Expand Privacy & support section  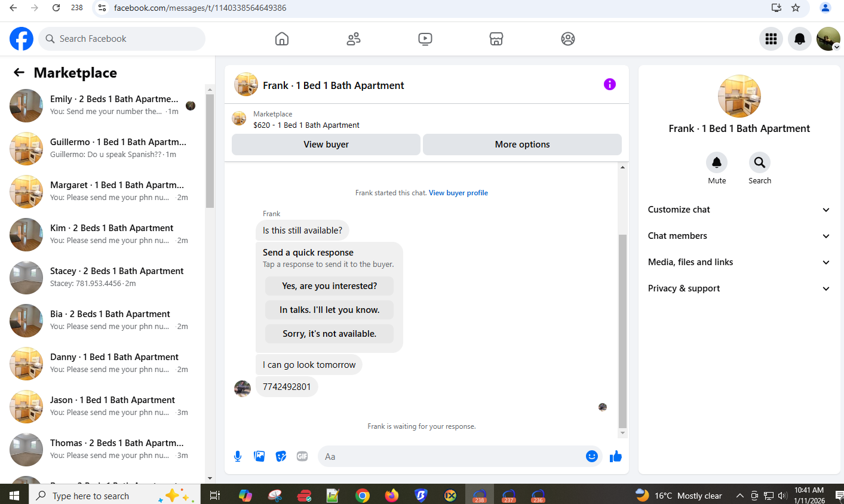(x=739, y=288)
